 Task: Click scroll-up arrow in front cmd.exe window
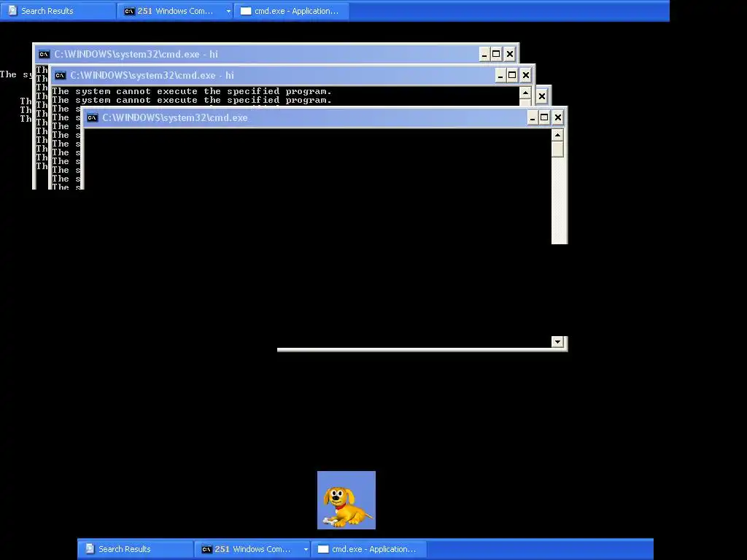(x=557, y=135)
